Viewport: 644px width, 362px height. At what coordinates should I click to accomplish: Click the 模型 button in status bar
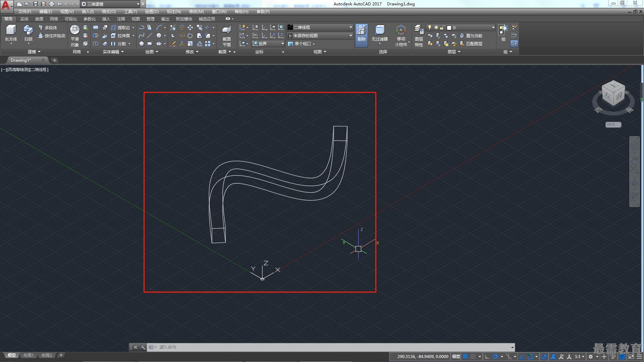tap(456, 357)
